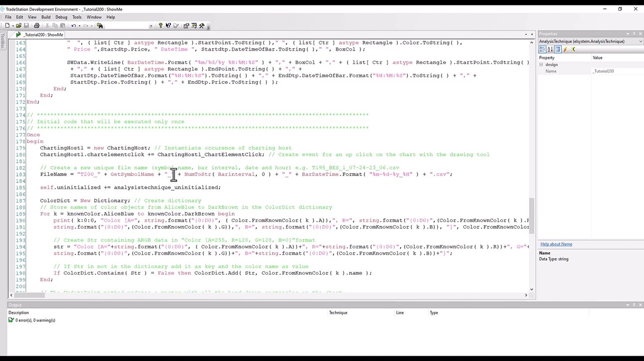The height and width of the screenshot is (361, 644).
Task: Open the Undo history dropdown arrow
Action: click(x=79, y=26)
